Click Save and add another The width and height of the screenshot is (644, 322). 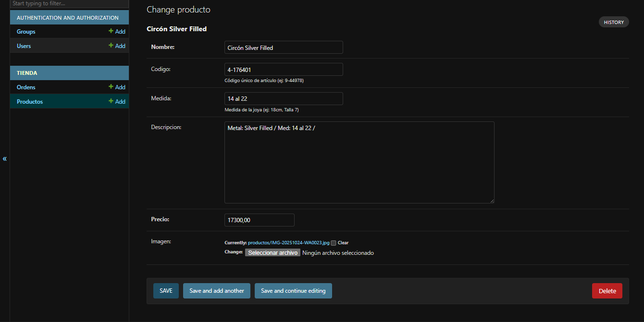(x=217, y=291)
